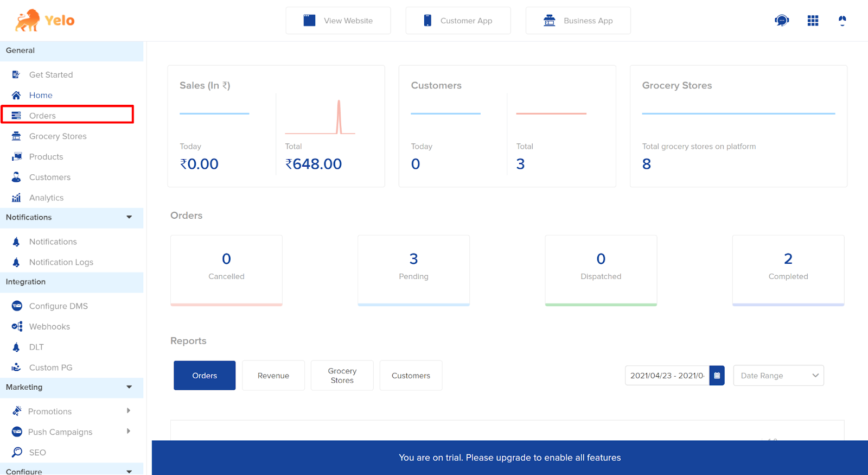Click the Business App button
Viewport: 868px width, 475px height.
pyautogui.click(x=578, y=21)
